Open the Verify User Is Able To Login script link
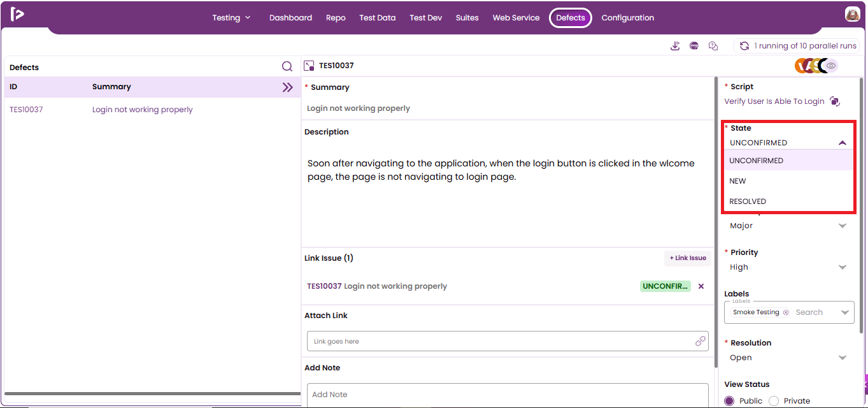 774,101
